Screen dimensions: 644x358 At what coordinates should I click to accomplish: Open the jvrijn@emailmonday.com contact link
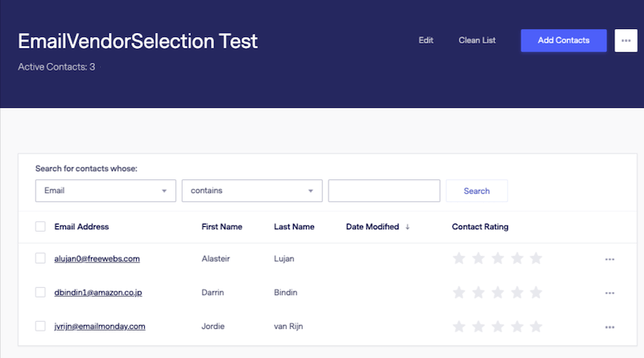100,327
